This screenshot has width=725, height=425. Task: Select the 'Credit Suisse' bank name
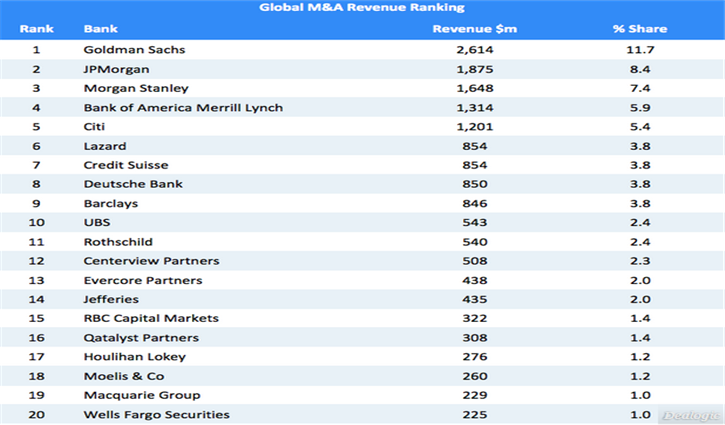[x=126, y=165]
